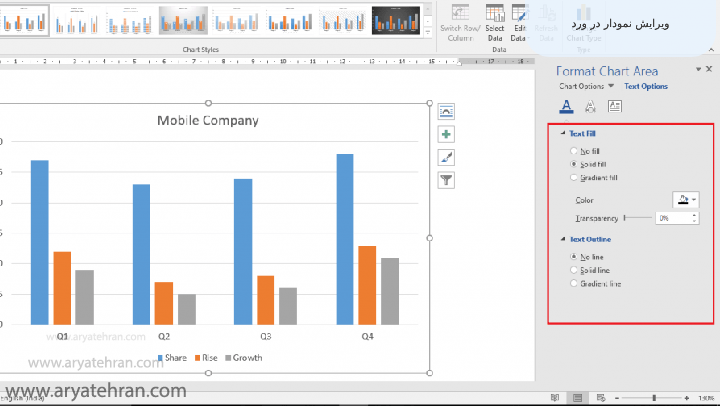Collapse the Text Fill section
Screen dimensions: 720x406
pyautogui.click(x=563, y=133)
